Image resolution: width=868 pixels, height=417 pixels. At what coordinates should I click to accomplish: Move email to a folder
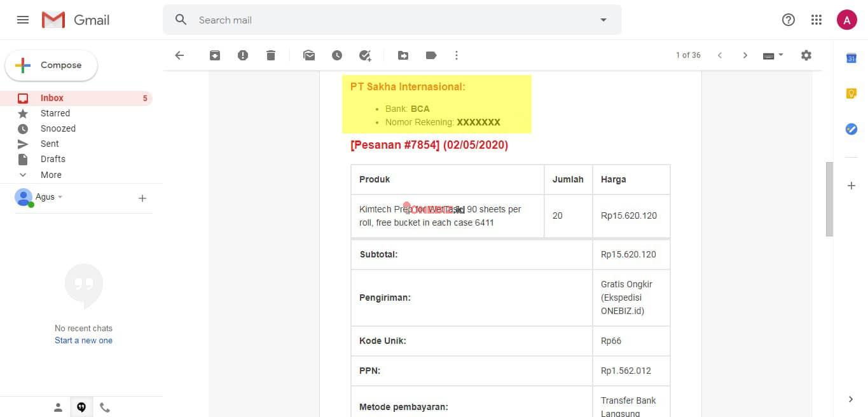(x=403, y=55)
